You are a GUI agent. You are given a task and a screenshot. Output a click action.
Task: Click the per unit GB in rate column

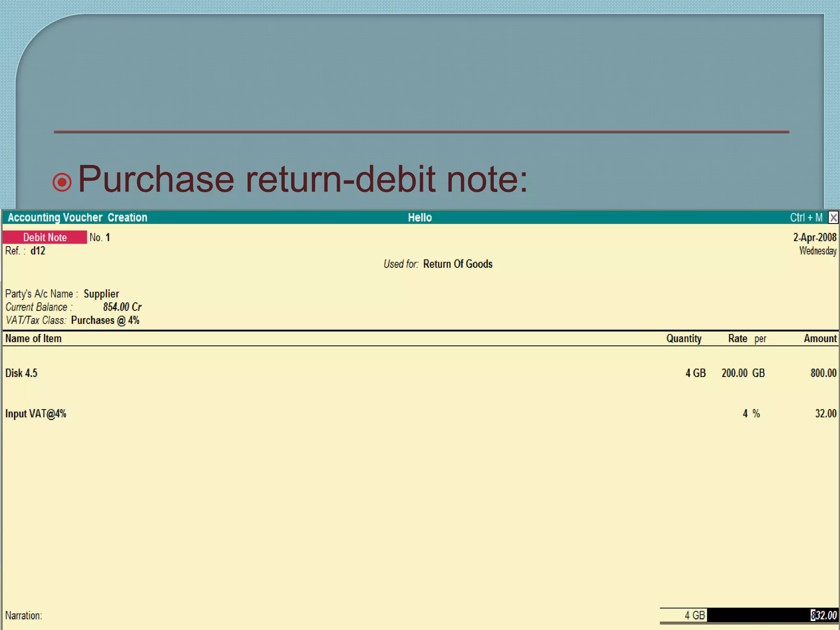click(758, 373)
